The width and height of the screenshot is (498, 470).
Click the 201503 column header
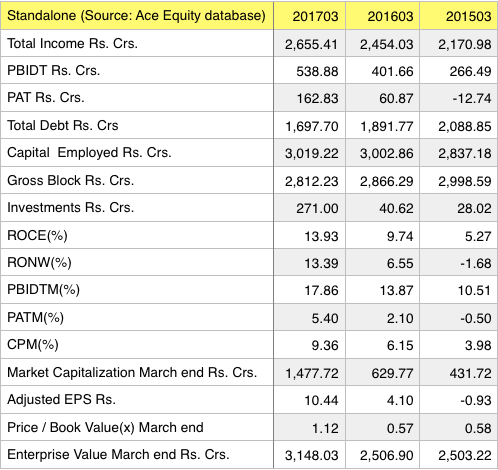459,16
